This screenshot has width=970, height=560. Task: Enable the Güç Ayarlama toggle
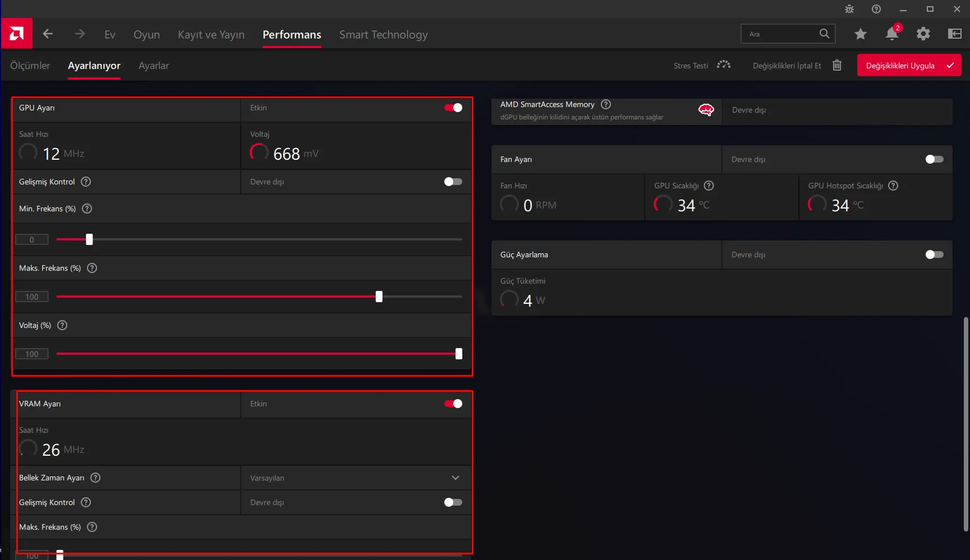(x=935, y=254)
